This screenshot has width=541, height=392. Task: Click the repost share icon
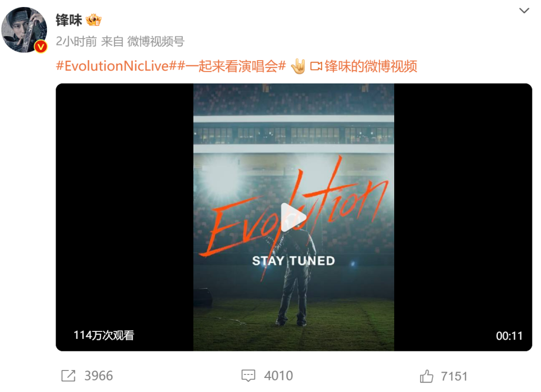tap(68, 375)
